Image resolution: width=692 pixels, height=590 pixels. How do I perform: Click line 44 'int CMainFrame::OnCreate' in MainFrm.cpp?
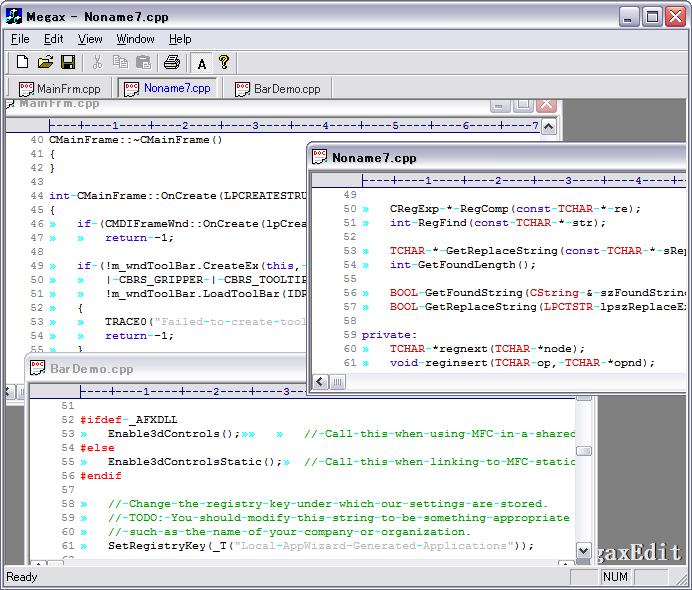click(x=177, y=195)
